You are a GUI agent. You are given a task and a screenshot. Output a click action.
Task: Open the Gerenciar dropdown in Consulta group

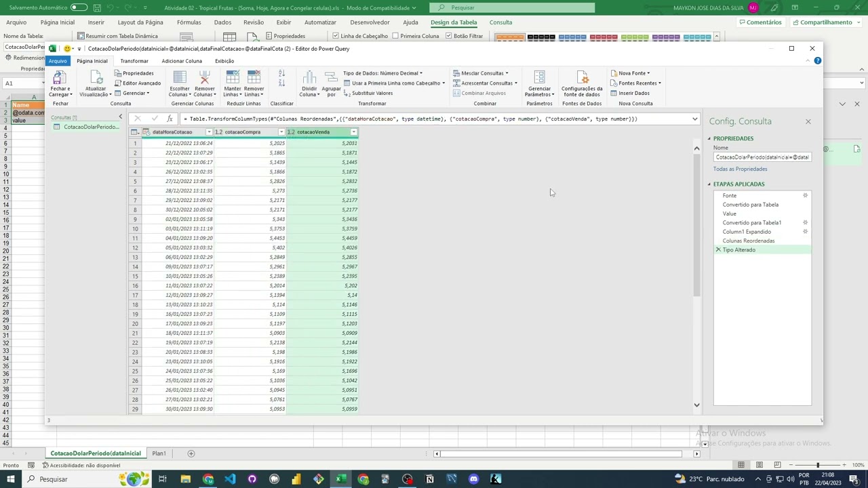[x=136, y=94]
